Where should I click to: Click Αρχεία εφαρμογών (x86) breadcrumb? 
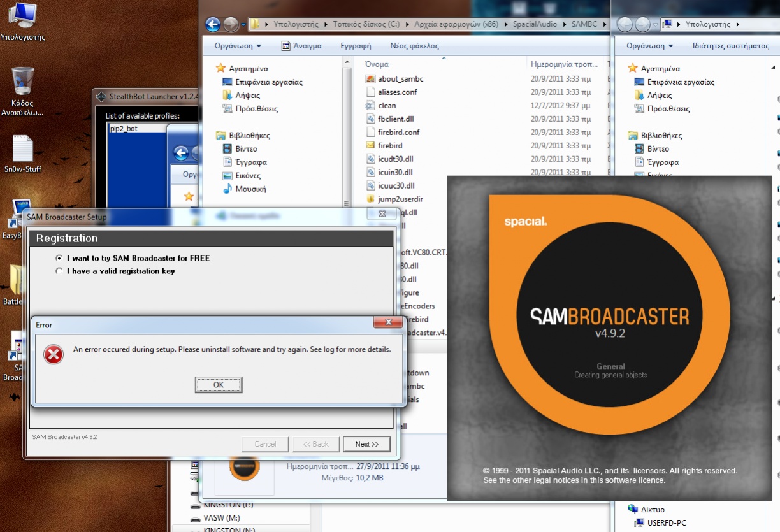(x=456, y=25)
